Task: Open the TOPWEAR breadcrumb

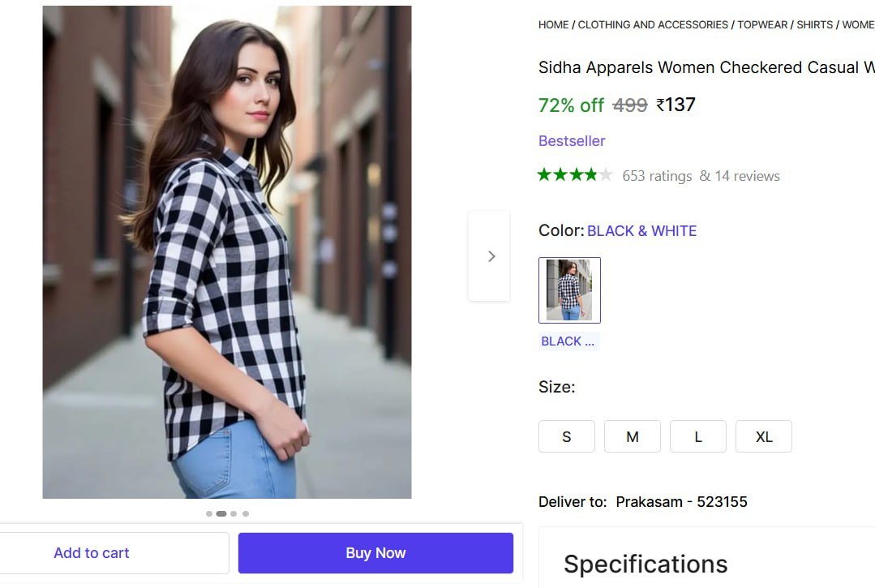Action: tap(761, 25)
